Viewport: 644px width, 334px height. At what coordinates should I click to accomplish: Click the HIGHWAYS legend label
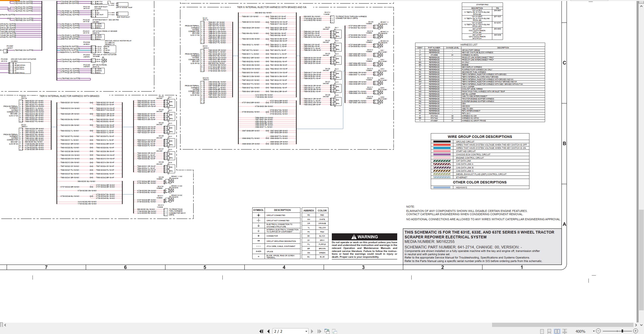(x=461, y=188)
